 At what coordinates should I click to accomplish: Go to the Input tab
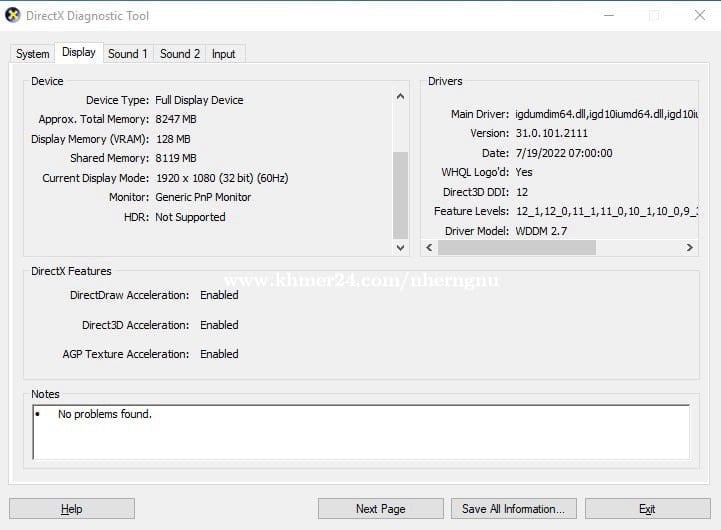click(224, 54)
